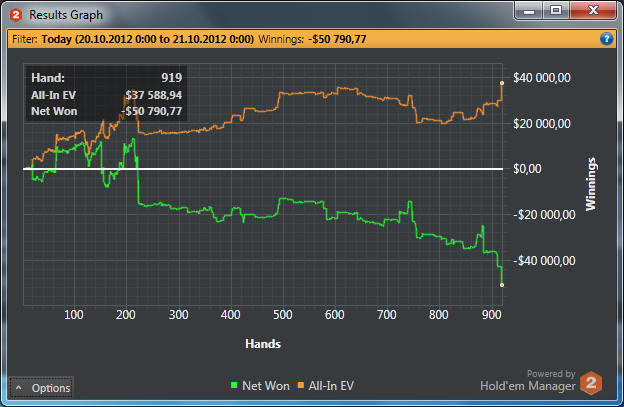The image size is (624, 407).
Task: Click the 900 hands axis label
Action: pyautogui.click(x=491, y=315)
